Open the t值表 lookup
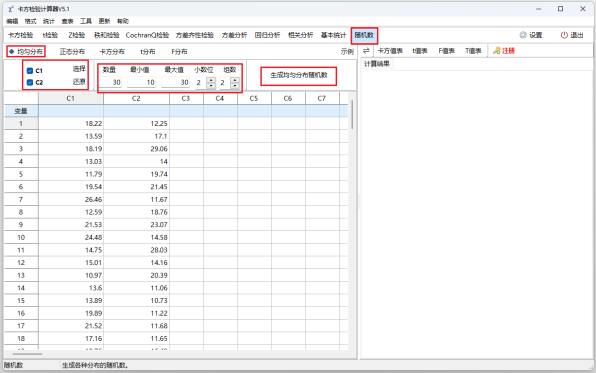The image size is (596, 373). 420,51
